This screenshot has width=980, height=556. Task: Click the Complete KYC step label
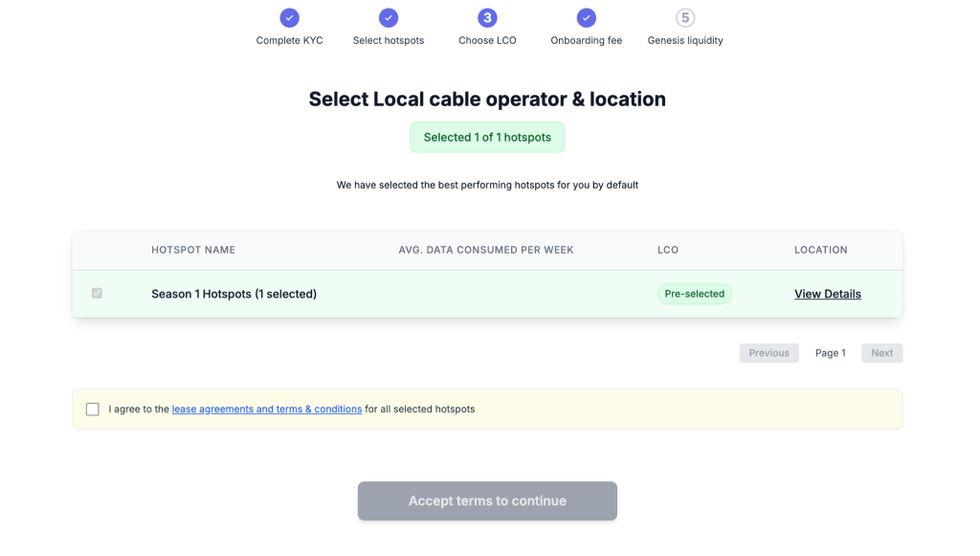pyautogui.click(x=289, y=40)
